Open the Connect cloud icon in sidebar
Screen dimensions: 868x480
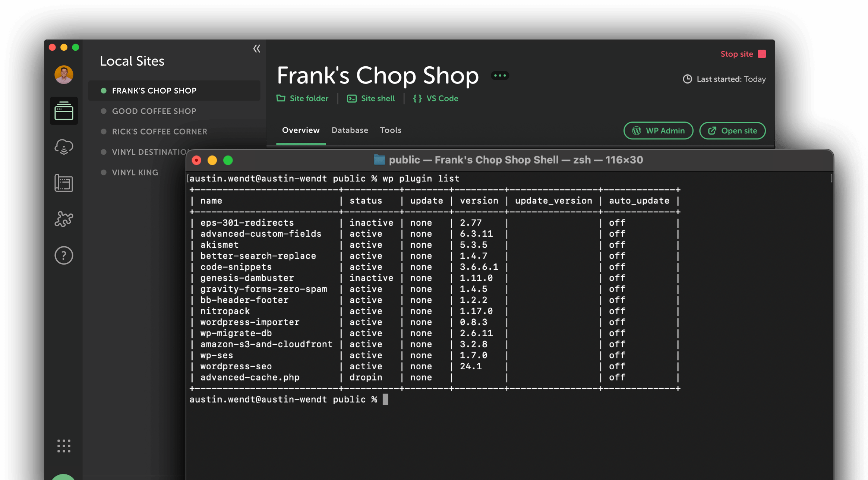click(64, 147)
